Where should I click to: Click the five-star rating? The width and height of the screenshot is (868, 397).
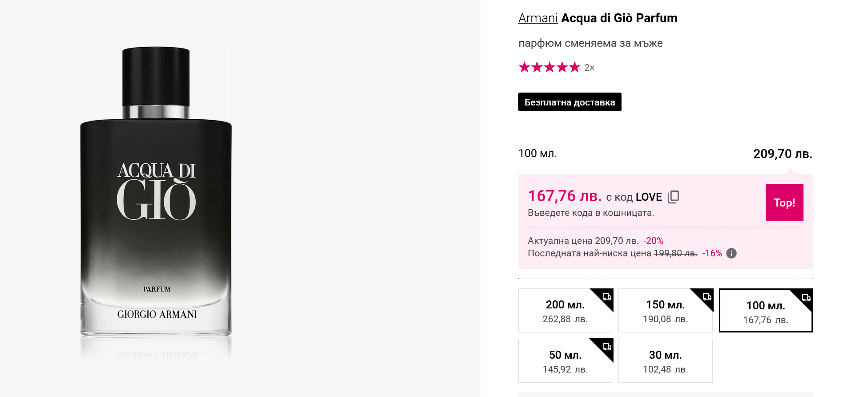click(549, 67)
